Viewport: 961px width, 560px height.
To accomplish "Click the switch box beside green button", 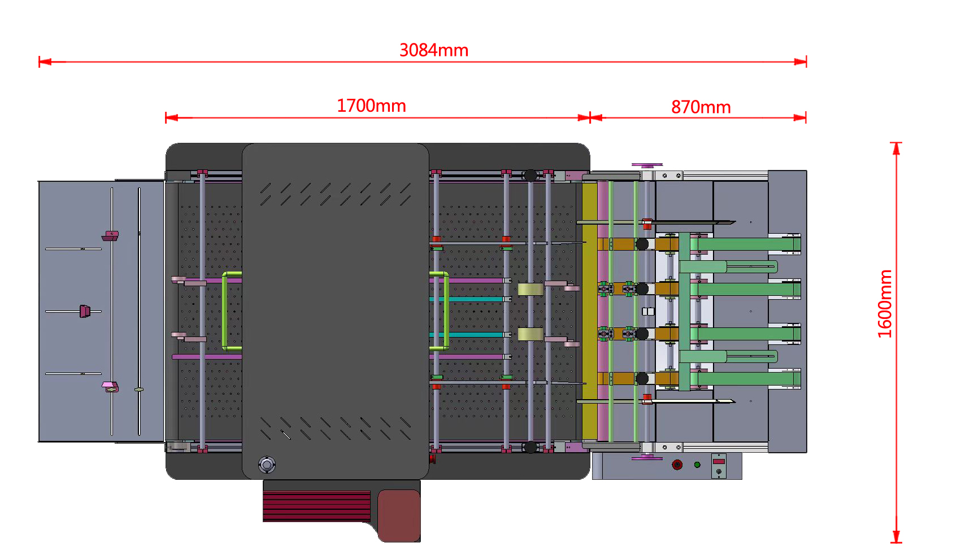I will point(718,466).
